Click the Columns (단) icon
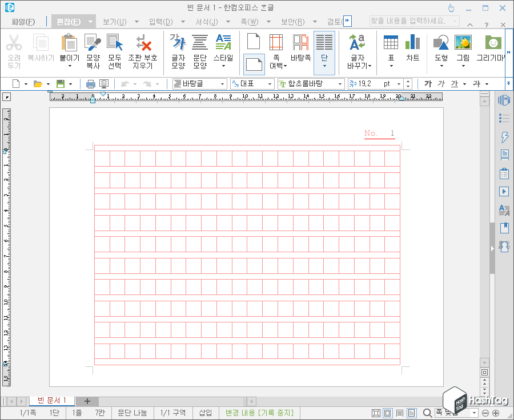Image resolution: width=514 pixels, height=420 pixels. (x=324, y=43)
